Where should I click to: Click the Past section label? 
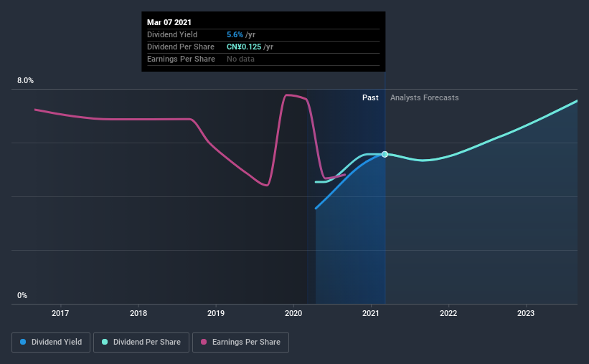370,97
